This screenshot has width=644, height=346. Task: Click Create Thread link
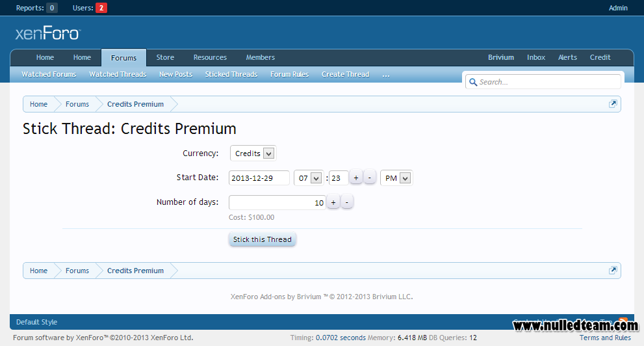click(346, 74)
